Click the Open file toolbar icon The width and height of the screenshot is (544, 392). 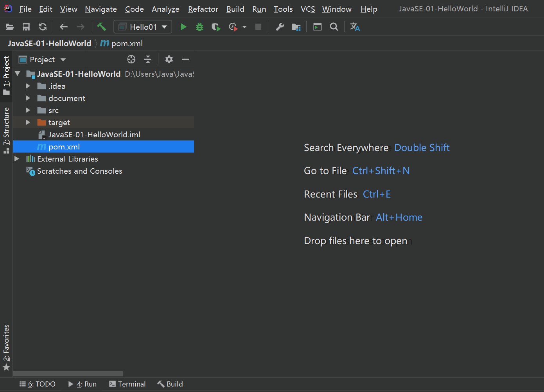point(10,27)
